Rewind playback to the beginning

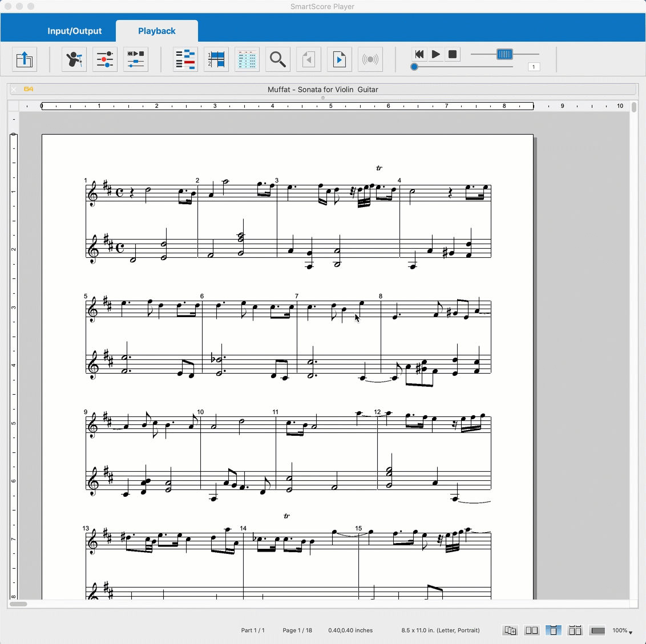click(419, 54)
